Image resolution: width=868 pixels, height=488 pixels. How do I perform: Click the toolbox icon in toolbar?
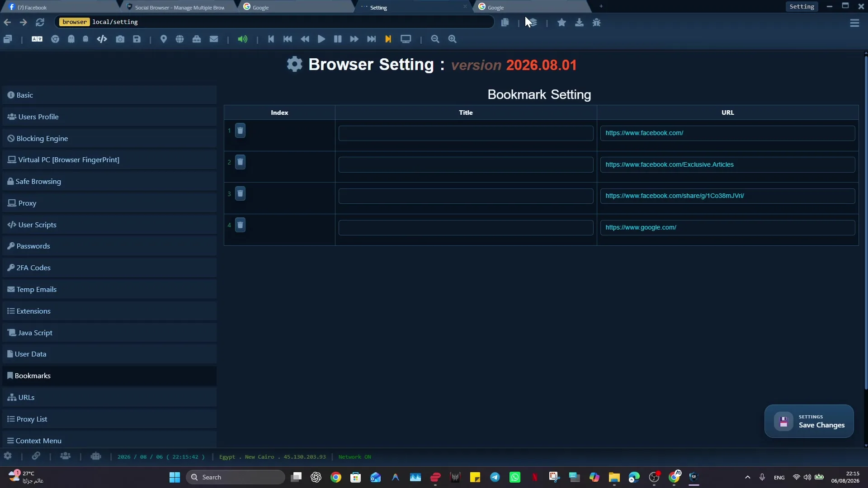pyautogui.click(x=197, y=39)
